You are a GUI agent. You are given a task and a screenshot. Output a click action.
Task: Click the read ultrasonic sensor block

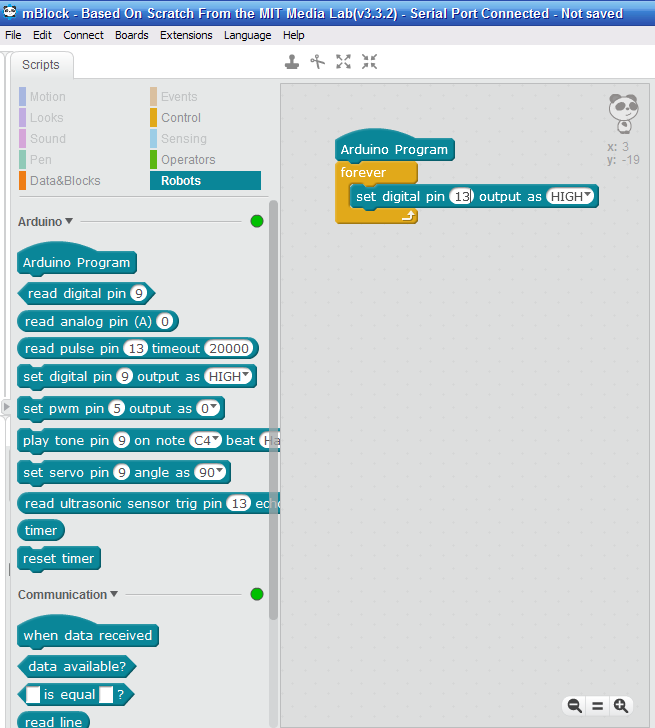[148, 503]
